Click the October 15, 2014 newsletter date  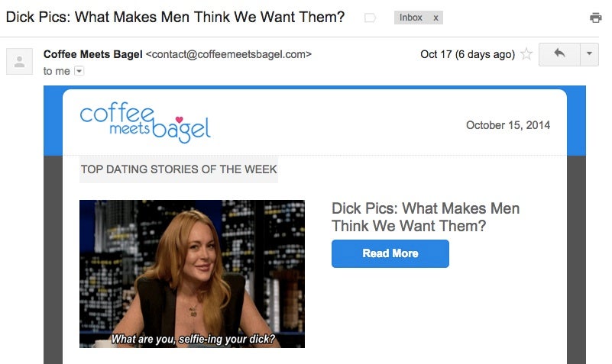click(x=508, y=125)
